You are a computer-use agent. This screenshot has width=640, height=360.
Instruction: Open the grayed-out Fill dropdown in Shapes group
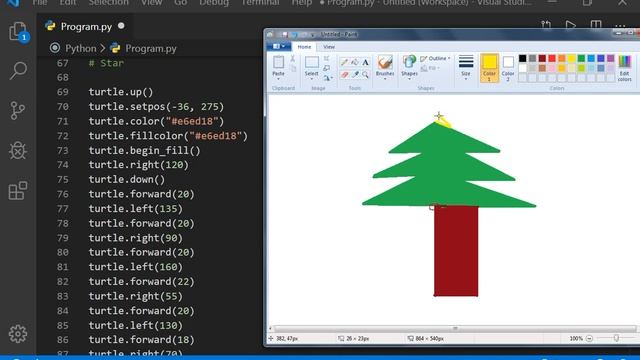point(430,68)
